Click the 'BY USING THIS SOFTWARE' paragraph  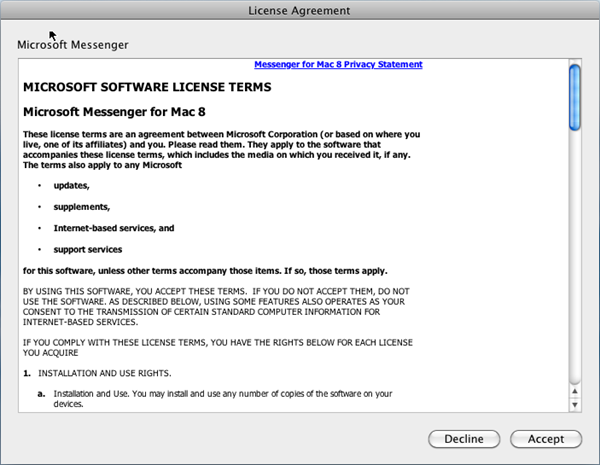coord(216,306)
